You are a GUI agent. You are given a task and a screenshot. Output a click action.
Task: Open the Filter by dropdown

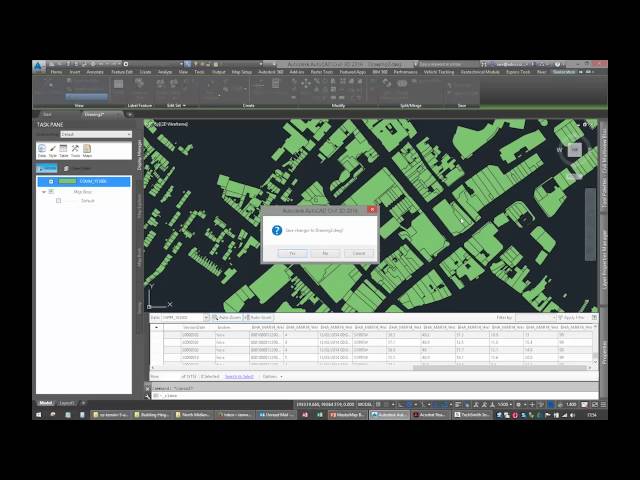(536, 317)
